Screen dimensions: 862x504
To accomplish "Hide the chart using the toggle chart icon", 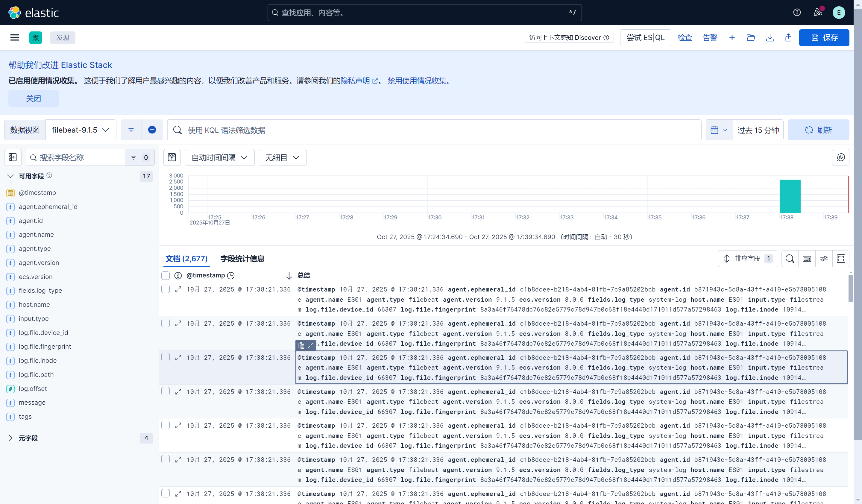I will tap(172, 157).
